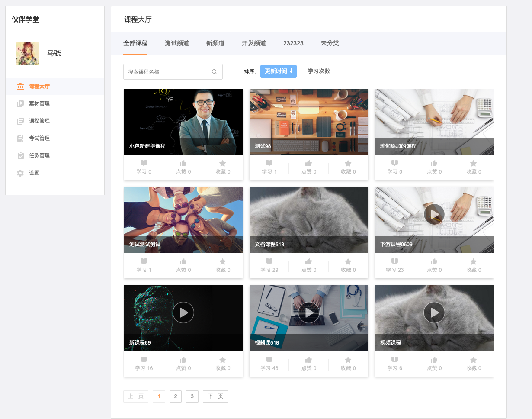Image resolution: width=532 pixels, height=419 pixels.
Task: Open the 测试测试测试 course thumbnail
Action: [x=183, y=220]
